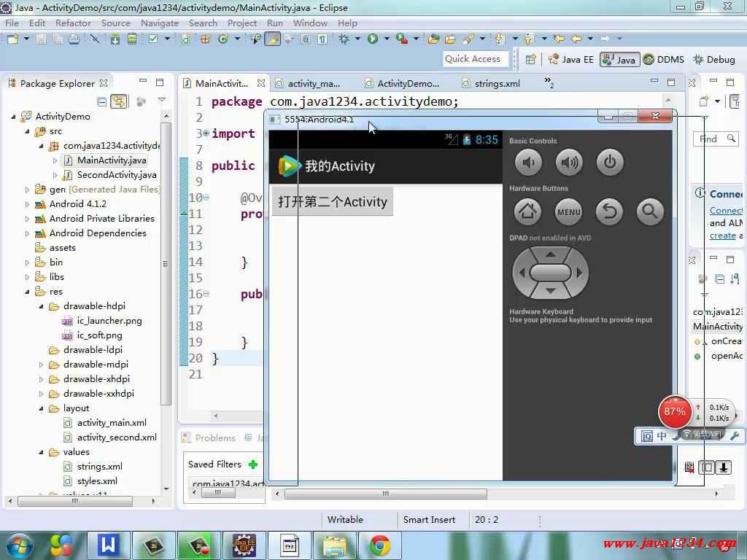Tap the 打开第二个Activity button in emulator
Image resolution: width=747 pixels, height=560 pixels.
tap(332, 202)
